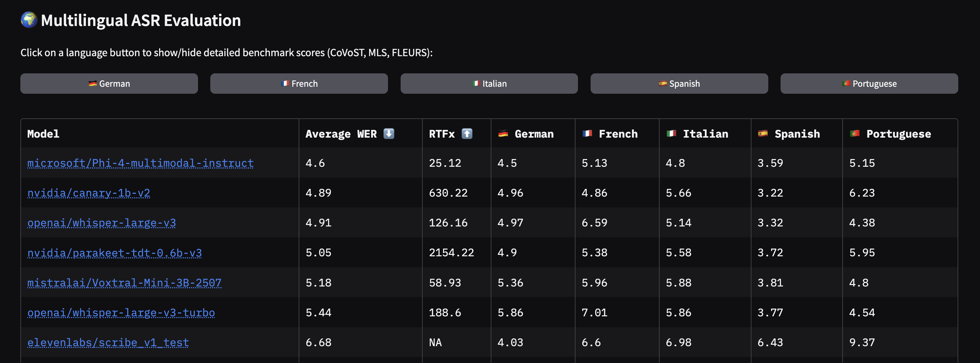
Task: Toggle the Italian detailed benchmark button
Action: click(489, 84)
